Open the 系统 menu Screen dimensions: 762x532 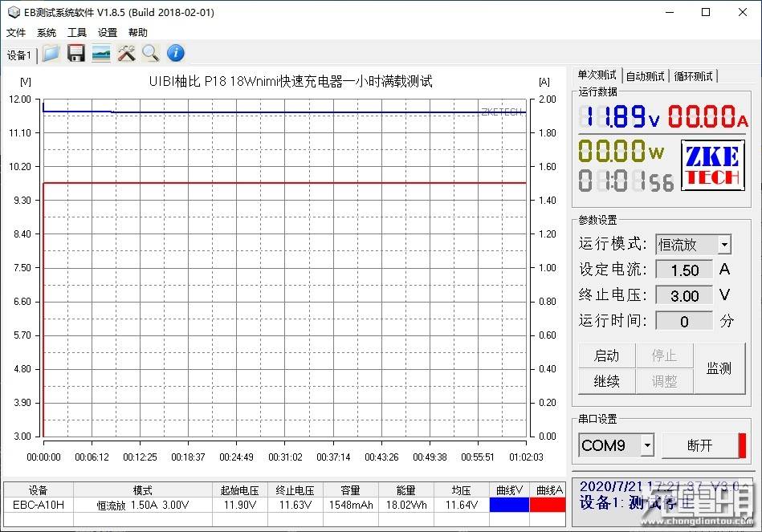pyautogui.click(x=45, y=32)
